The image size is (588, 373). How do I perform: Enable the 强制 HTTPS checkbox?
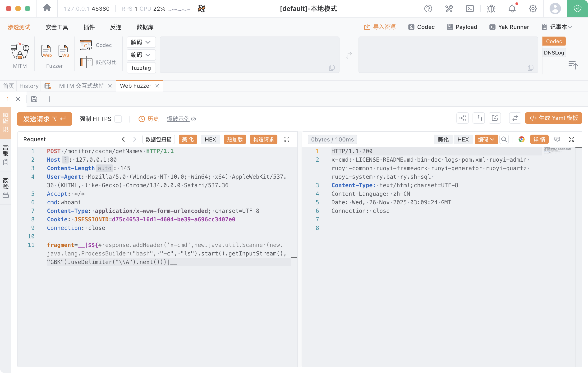tap(118, 119)
